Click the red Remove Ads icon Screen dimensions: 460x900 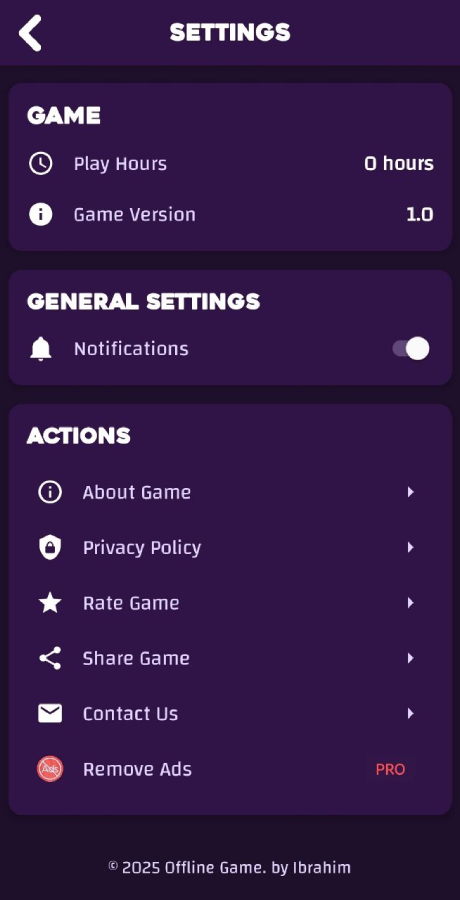pyautogui.click(x=50, y=769)
